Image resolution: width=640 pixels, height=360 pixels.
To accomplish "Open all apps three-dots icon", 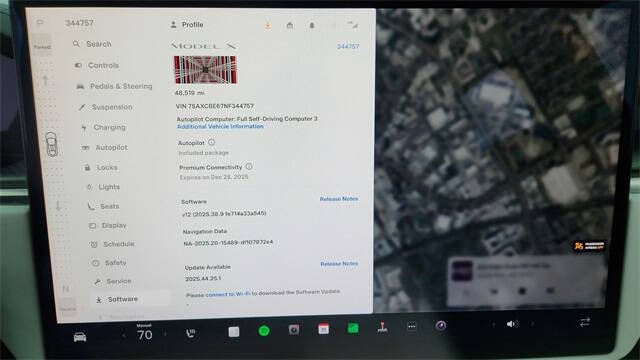I will 411,326.
